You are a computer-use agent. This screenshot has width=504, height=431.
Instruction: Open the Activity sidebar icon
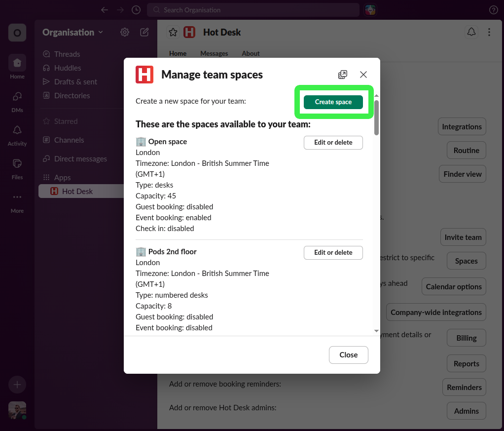(17, 130)
